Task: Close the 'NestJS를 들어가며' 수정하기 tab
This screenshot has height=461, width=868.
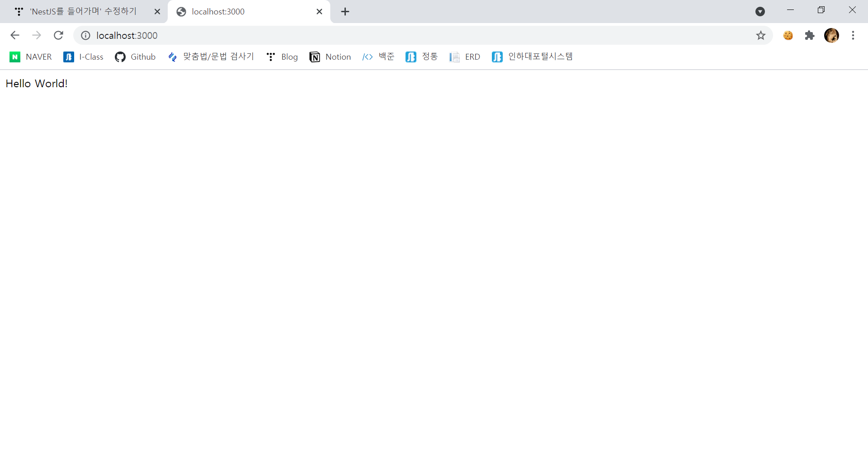Action: 157,12
